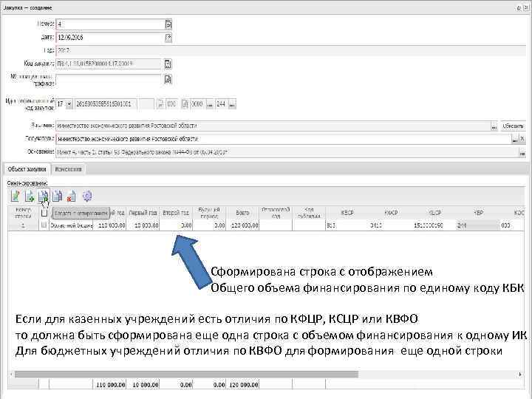Click the ellipsis button after the 244 field

point(232,104)
